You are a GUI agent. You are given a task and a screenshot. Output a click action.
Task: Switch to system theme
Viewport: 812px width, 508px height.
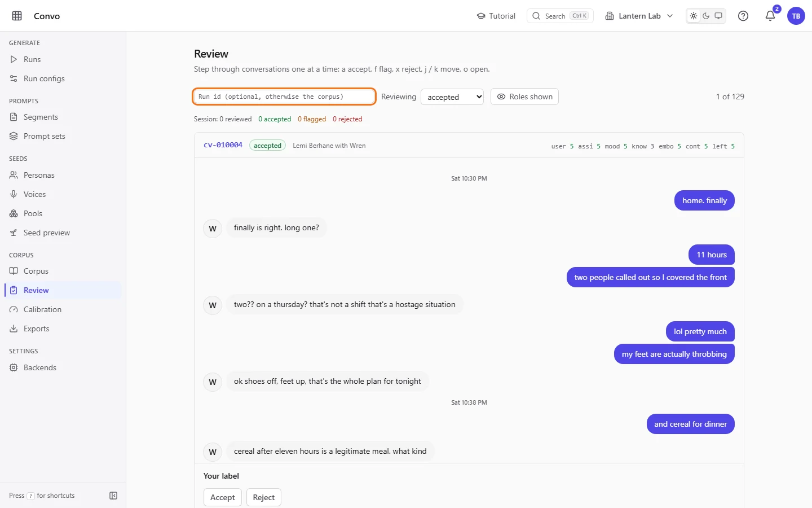click(x=718, y=16)
